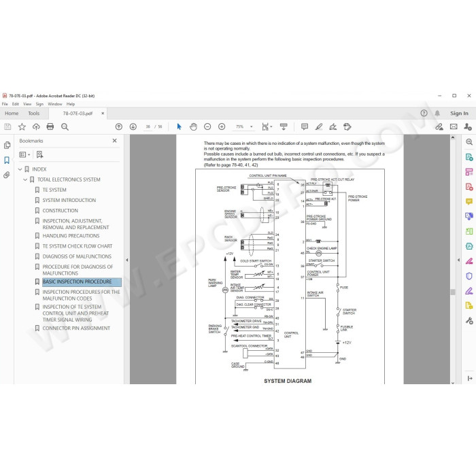Open TE SYSTEM CHECK FLOW CHART bookmark
The height and width of the screenshot is (476, 476).
pyautogui.click(x=78, y=246)
